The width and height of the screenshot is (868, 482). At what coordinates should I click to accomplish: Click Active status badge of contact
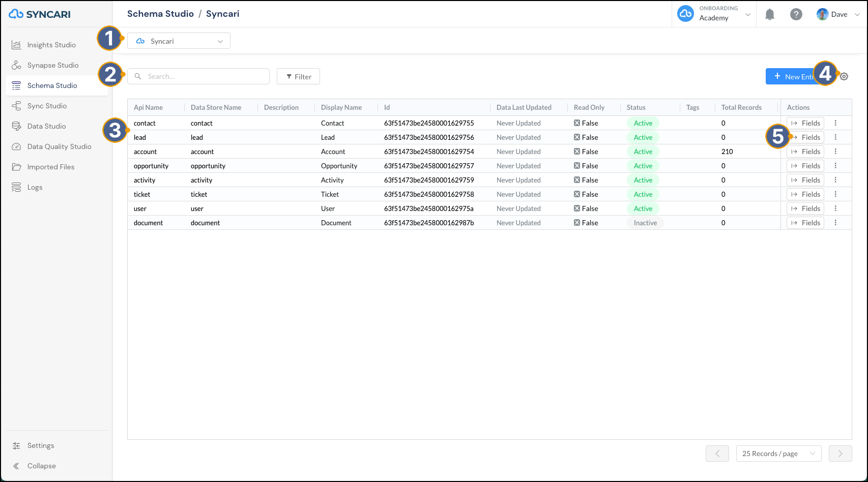[643, 123]
